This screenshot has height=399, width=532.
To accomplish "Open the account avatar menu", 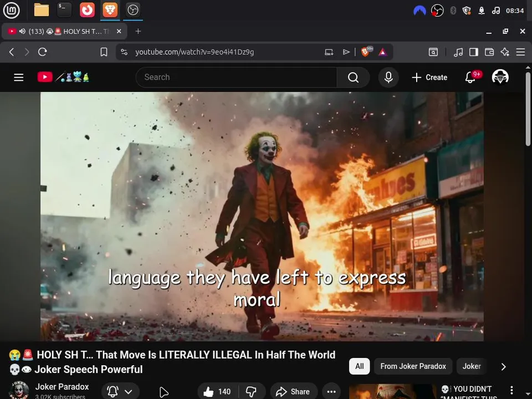I will [500, 77].
